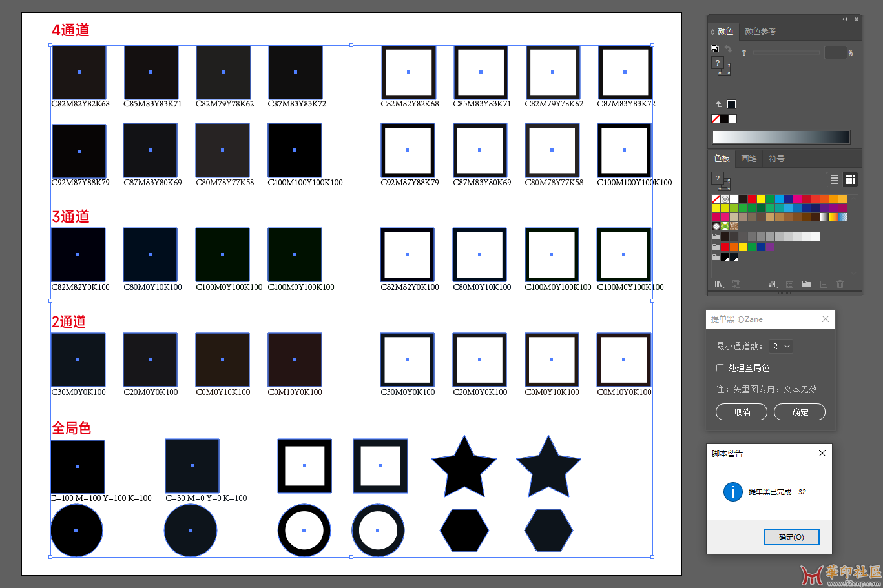Collapse the color panel with double-arrow icon

[x=844, y=19]
